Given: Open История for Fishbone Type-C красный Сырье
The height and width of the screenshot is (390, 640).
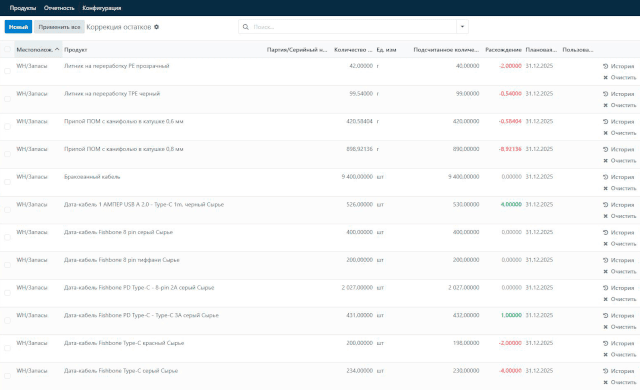Looking at the screenshot, I should tap(618, 343).
